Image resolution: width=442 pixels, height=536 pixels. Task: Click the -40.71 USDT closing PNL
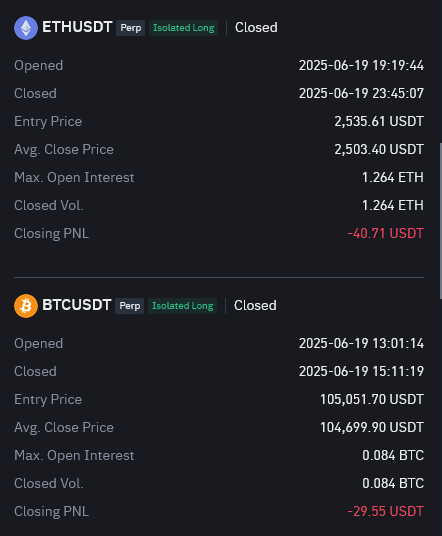[386, 233]
